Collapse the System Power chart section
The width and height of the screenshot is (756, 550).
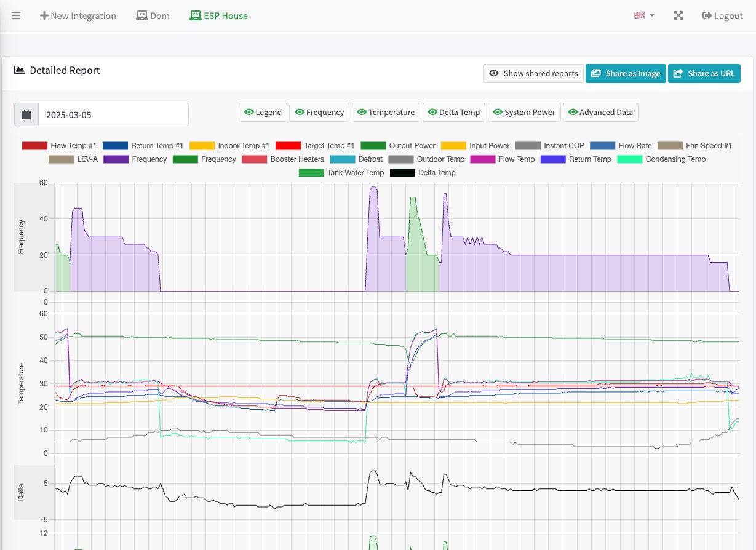524,112
